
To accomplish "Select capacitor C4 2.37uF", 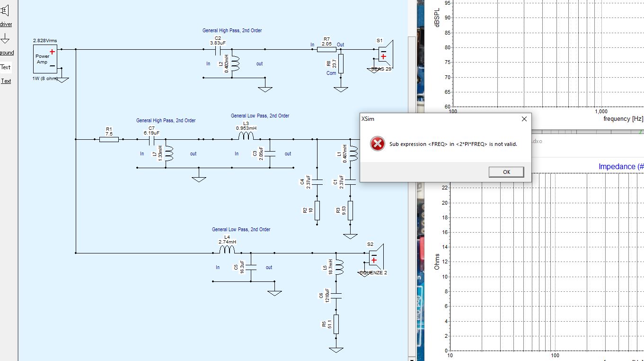I will [317, 181].
